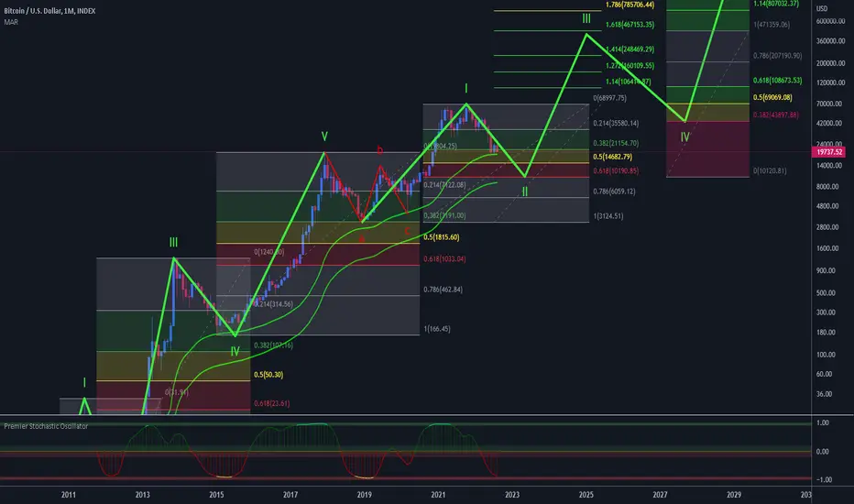Select the red 0.618(1033.04) Fibonacci label
This screenshot has width=854, height=504.
click(x=444, y=258)
